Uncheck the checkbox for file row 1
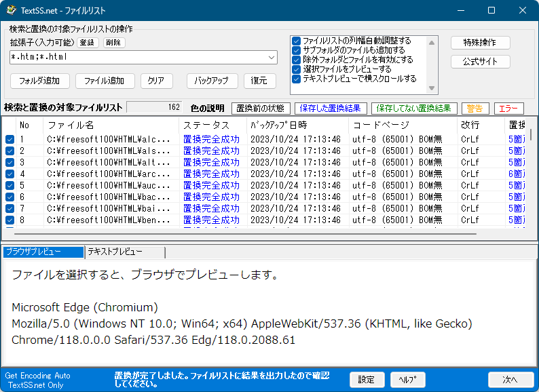The height and width of the screenshot is (392, 539). click(10, 139)
